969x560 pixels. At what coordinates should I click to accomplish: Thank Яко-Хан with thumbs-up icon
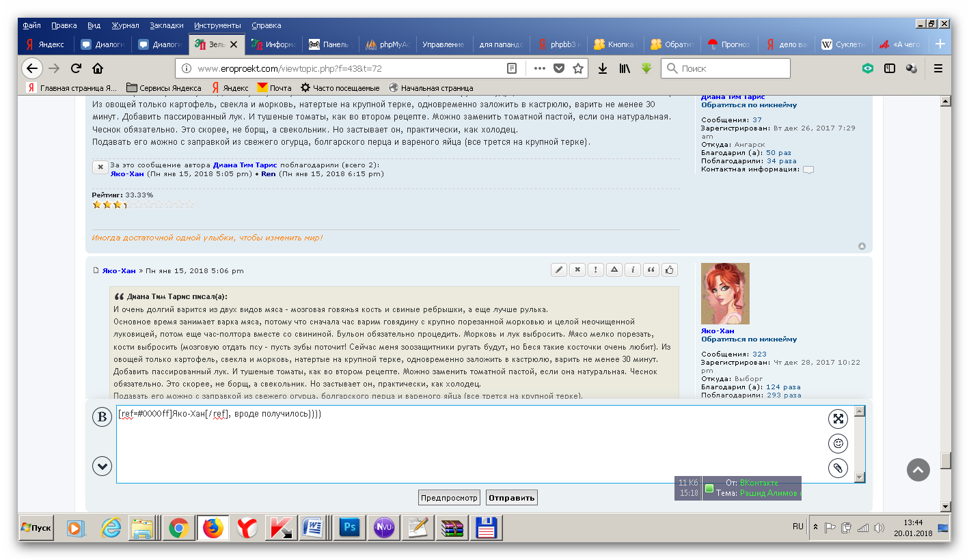[x=670, y=270]
